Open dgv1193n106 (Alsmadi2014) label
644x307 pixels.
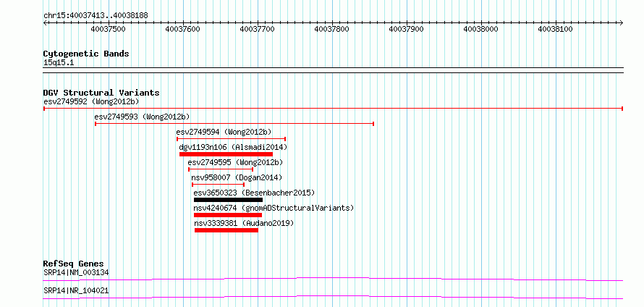[x=233, y=147]
